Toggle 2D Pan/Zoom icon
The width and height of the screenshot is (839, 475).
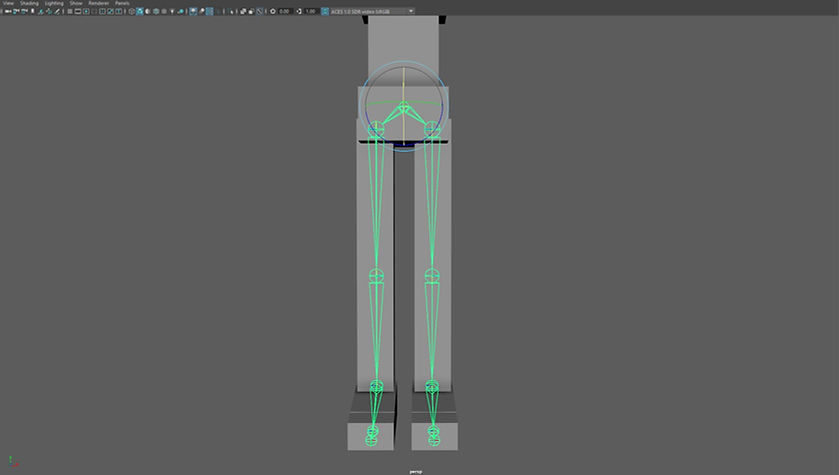point(49,11)
